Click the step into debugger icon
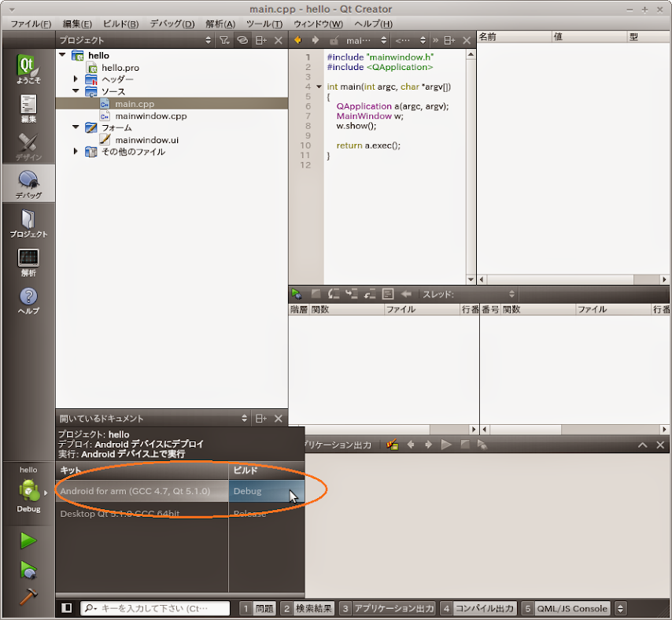The image size is (672, 620). point(352,294)
